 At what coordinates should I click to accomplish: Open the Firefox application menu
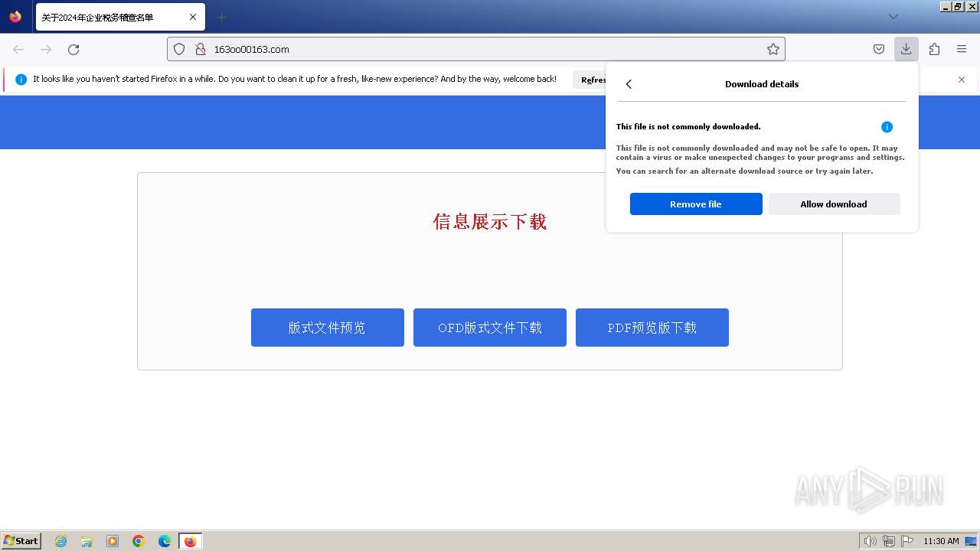962,49
